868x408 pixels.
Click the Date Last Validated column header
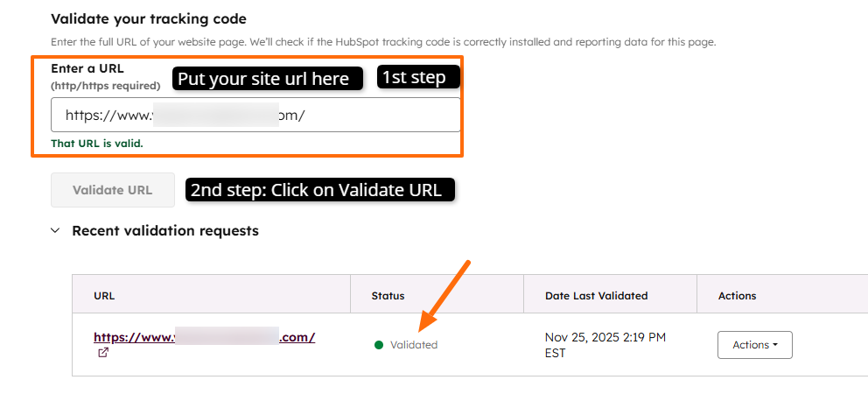tap(596, 296)
